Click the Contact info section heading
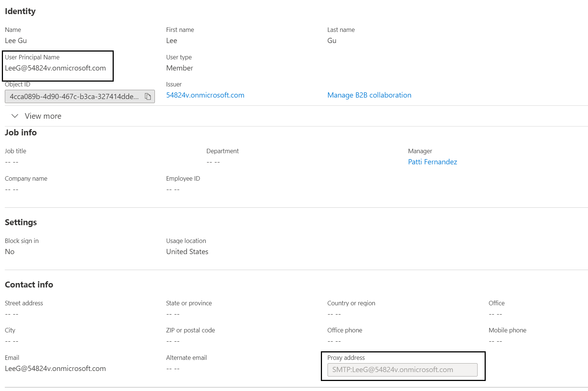Screen dimensions: 588x391 click(29, 285)
